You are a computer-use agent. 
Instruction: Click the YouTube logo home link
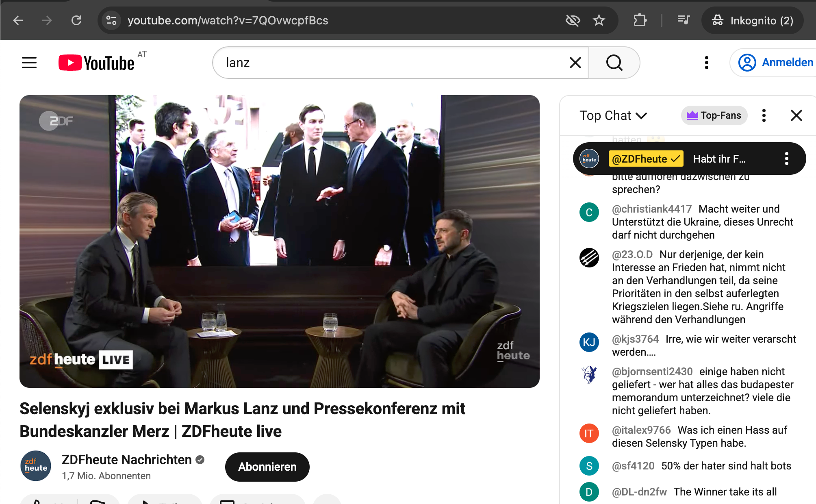(x=97, y=63)
